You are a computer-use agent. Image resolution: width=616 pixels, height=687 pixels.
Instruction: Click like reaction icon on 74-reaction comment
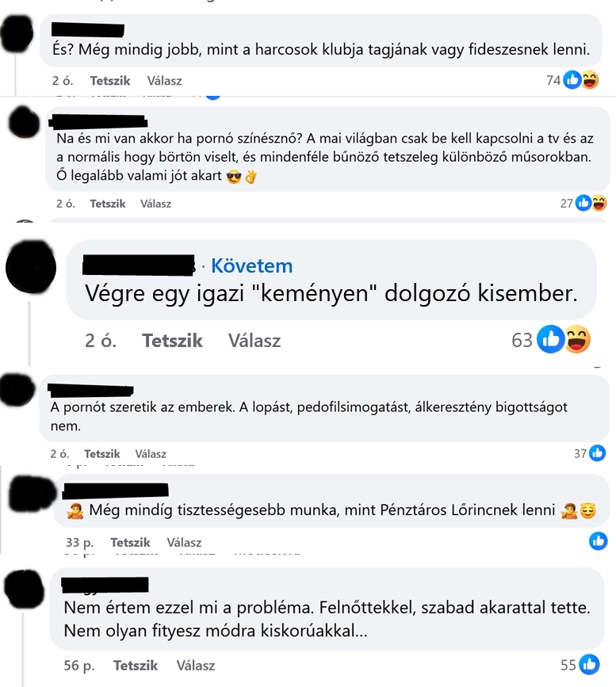(x=572, y=80)
